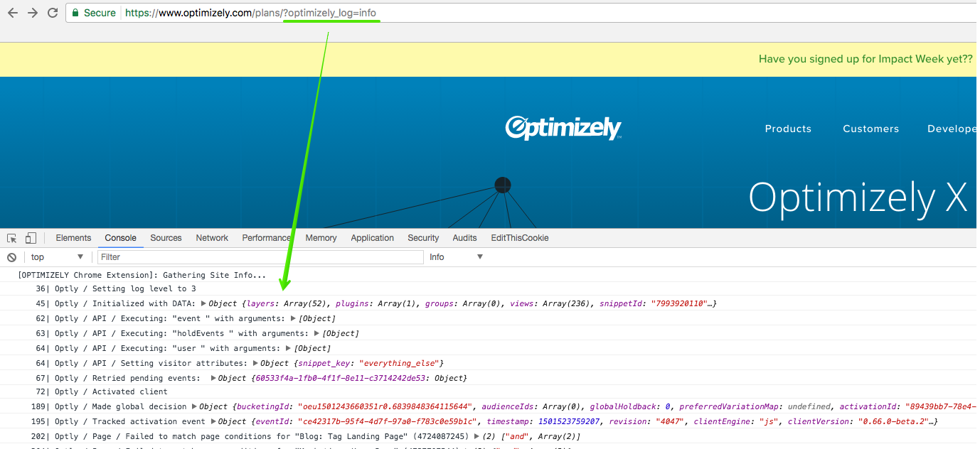This screenshot has height=449, width=980.
Task: Click the URL address bar
Action: (498, 13)
